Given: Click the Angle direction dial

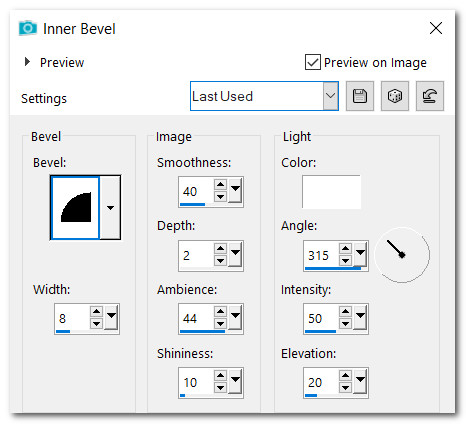Looking at the screenshot, I should (402, 255).
